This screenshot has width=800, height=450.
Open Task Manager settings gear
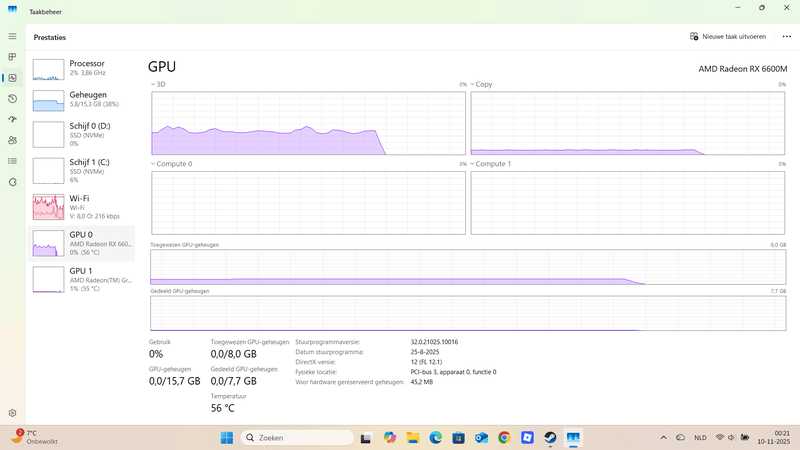pos(13,413)
